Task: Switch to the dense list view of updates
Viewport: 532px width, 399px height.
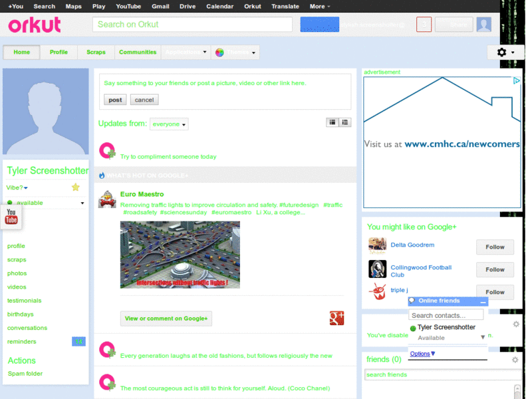Action: (x=332, y=122)
